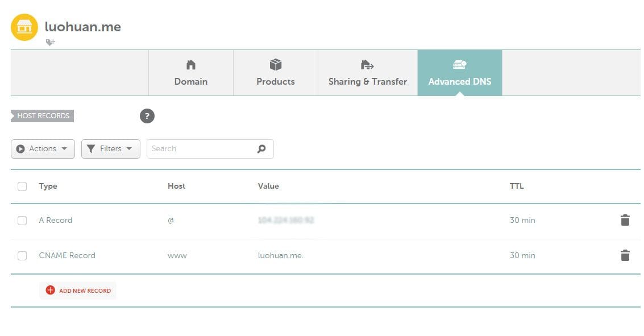The width and height of the screenshot is (644, 336).
Task: Expand the Filters dropdown
Action: pyautogui.click(x=111, y=149)
